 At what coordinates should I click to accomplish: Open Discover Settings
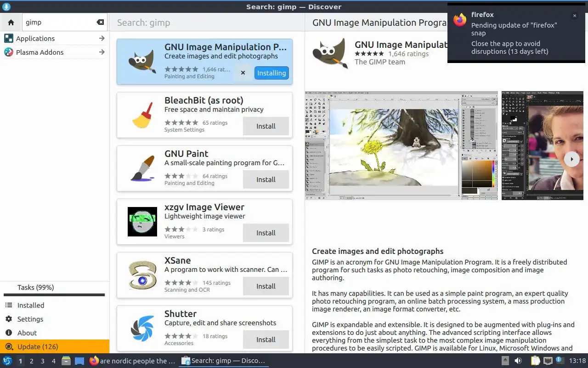pos(55,319)
